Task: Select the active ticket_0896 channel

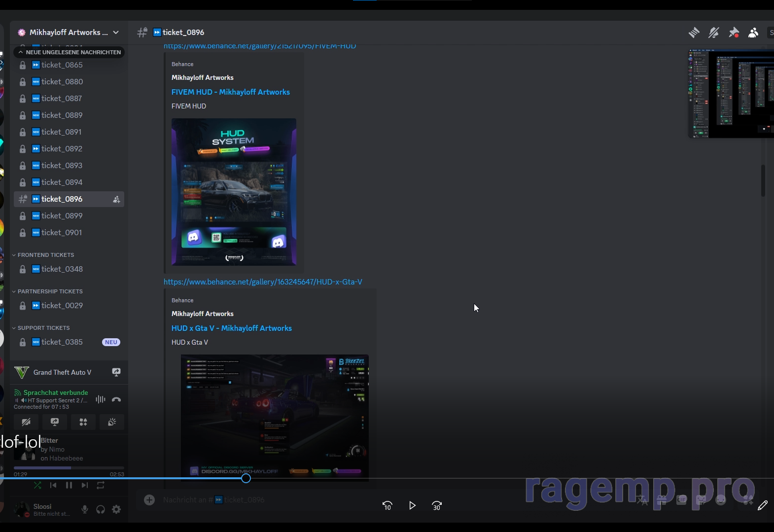Action: [69, 199]
